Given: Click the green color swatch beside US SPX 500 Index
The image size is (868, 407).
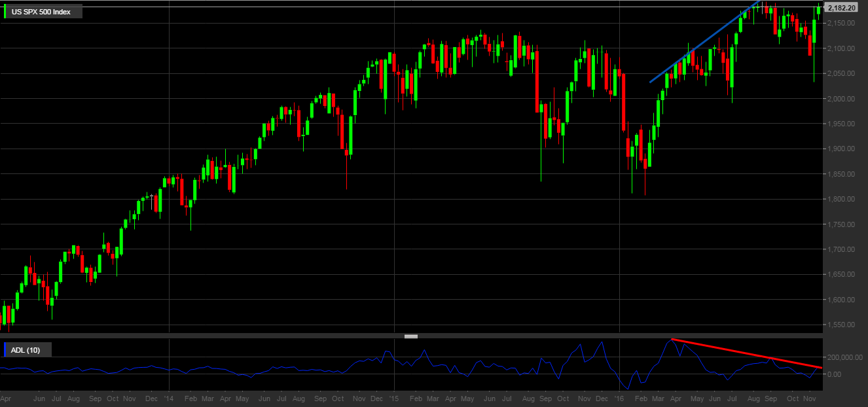Looking at the screenshot, I should pos(6,12).
